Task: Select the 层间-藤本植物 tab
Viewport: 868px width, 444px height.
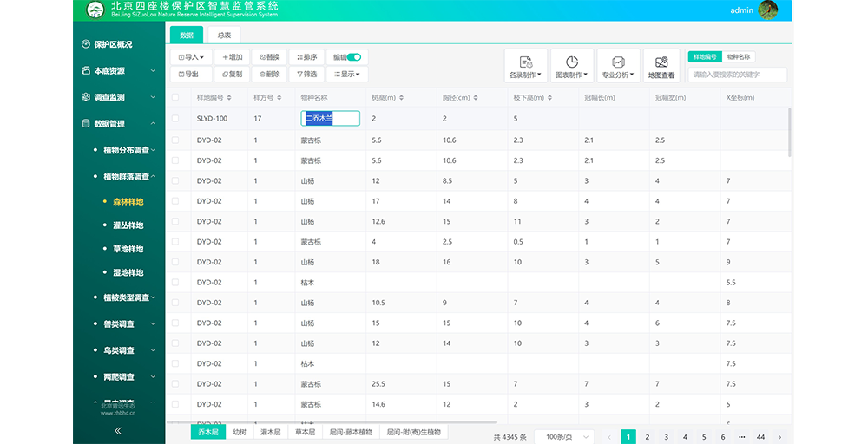Action: 351,432
